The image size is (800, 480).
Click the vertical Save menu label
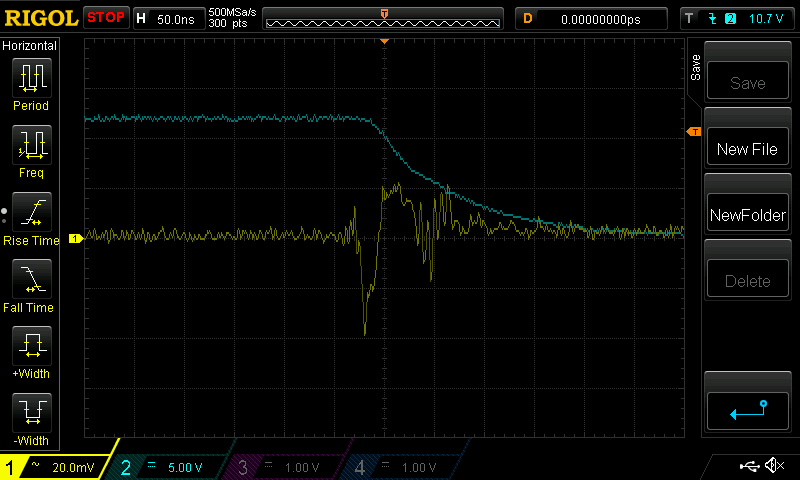(695, 68)
